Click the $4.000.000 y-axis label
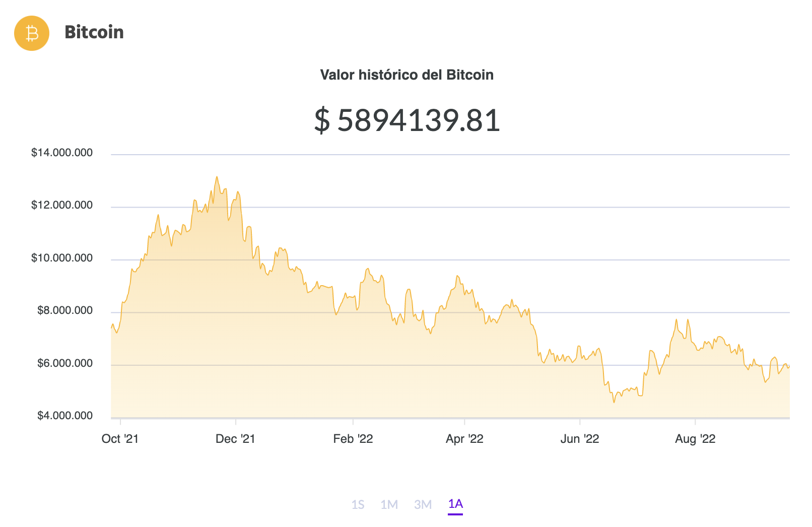812x527 pixels. tap(65, 416)
